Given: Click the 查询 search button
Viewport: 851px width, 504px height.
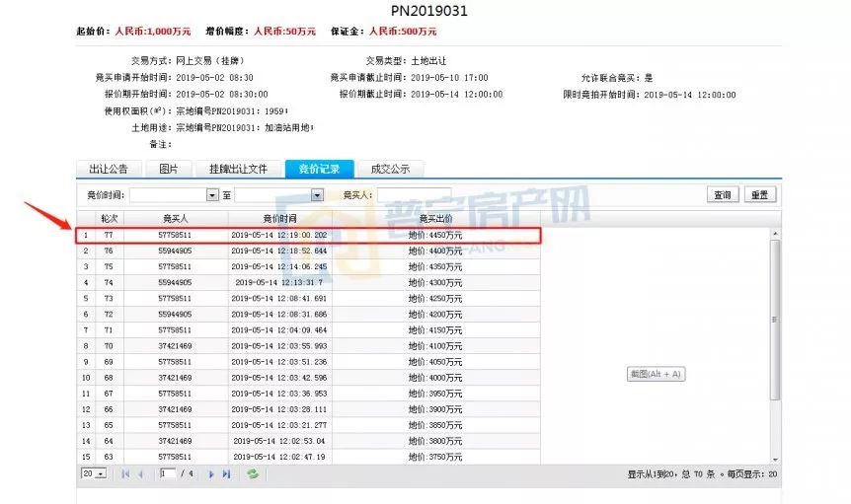Looking at the screenshot, I should tap(723, 195).
